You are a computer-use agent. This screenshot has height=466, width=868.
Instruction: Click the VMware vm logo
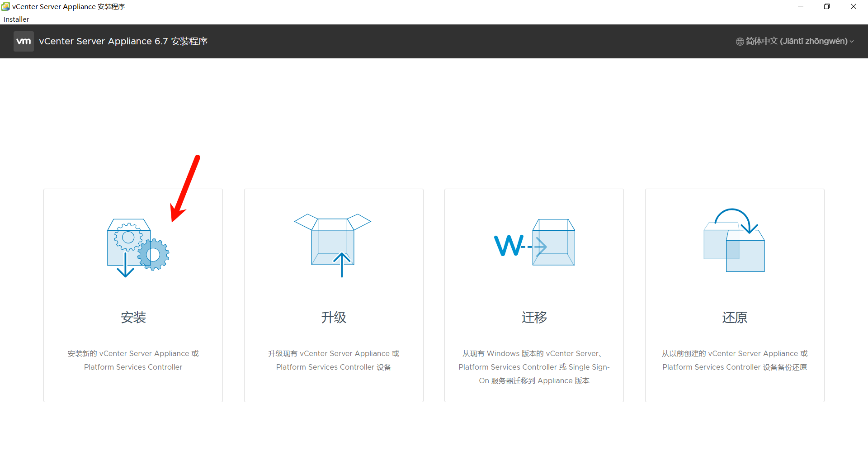click(24, 41)
